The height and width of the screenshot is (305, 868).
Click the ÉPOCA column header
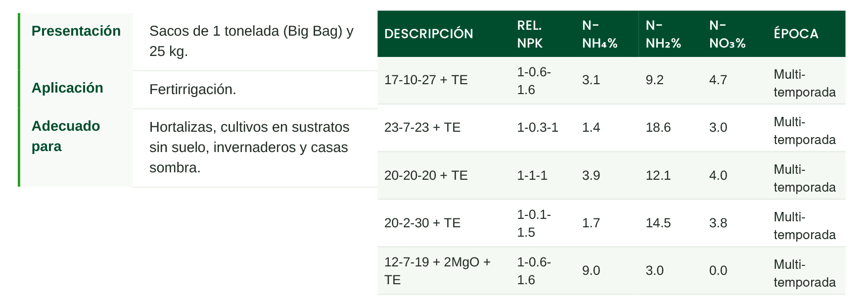click(x=796, y=34)
